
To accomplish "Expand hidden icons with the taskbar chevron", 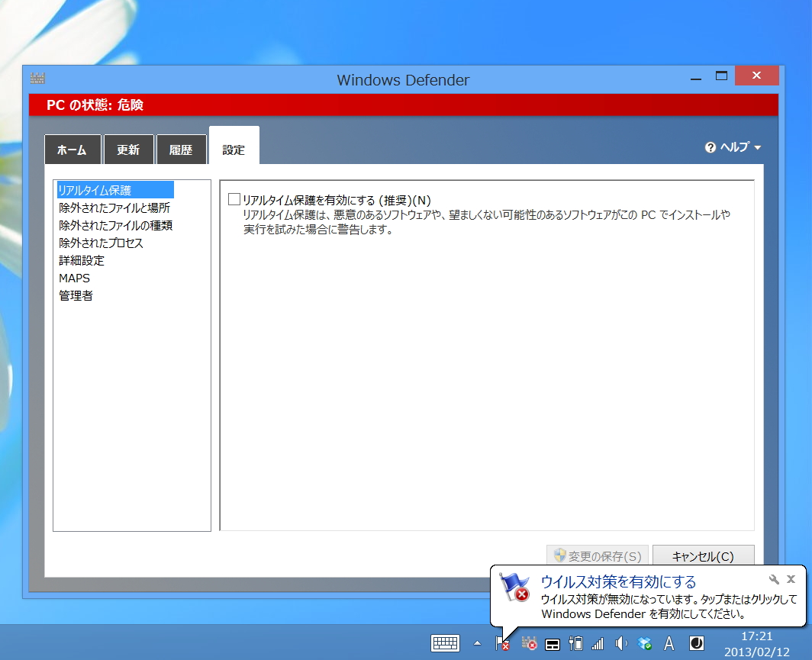I will (x=477, y=643).
